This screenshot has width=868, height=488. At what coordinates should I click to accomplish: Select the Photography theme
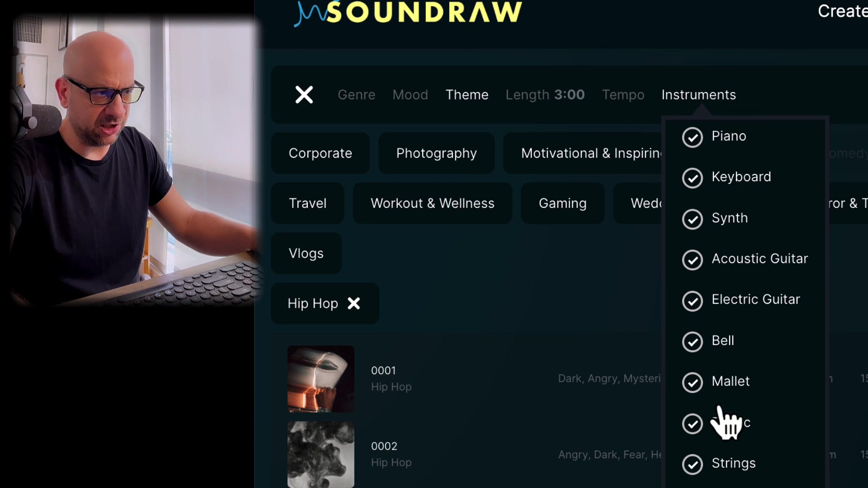click(436, 153)
